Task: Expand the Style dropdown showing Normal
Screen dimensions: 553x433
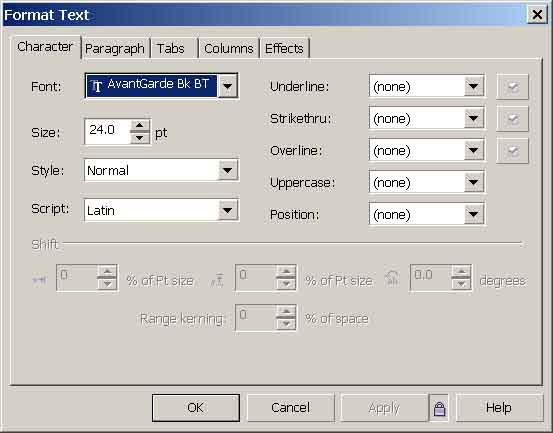Action: point(228,170)
